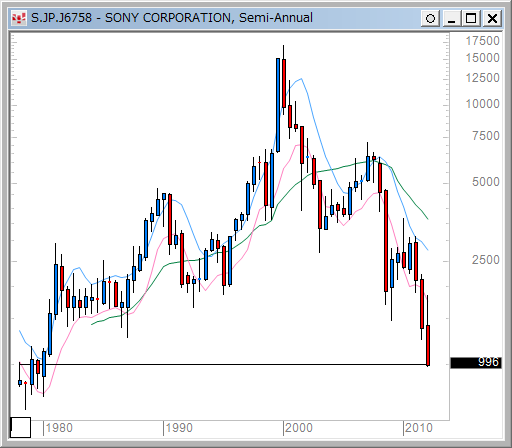Image resolution: width=512 pixels, height=448 pixels.
Task: Click the 5000 price axis label
Action: [x=486, y=182]
